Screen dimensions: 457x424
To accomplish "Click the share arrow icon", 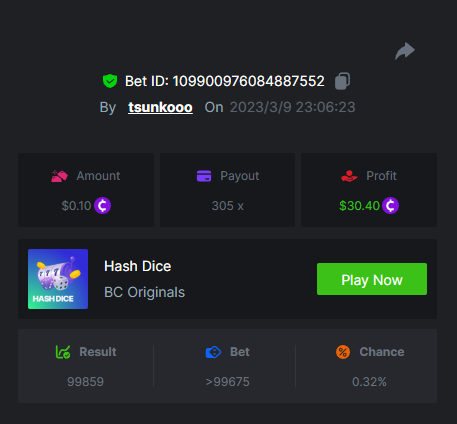I will tap(405, 51).
